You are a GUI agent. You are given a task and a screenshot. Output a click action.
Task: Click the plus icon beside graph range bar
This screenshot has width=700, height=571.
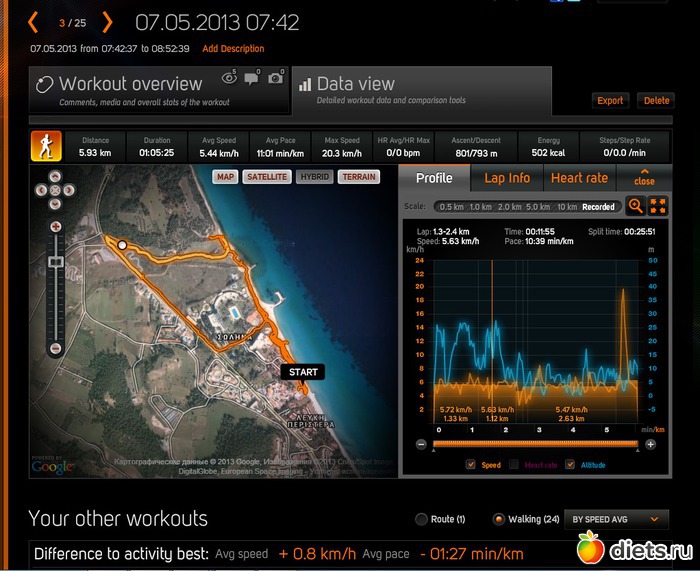pyautogui.click(x=650, y=443)
